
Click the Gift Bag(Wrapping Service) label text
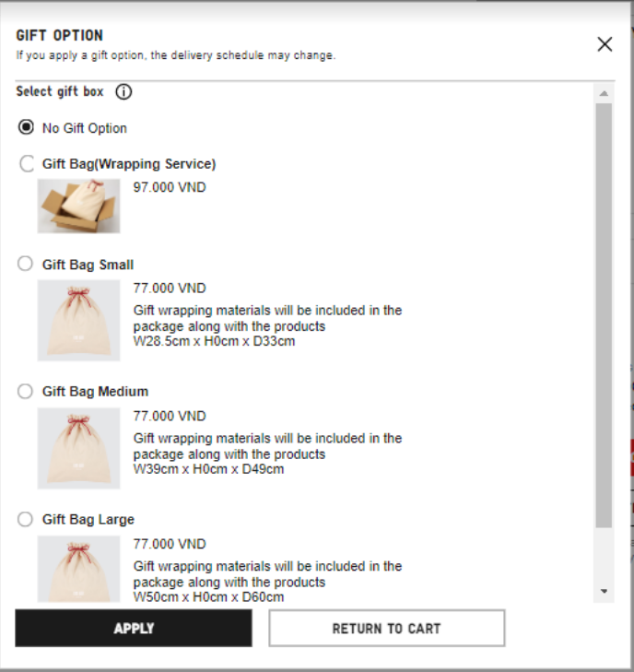coord(129,164)
